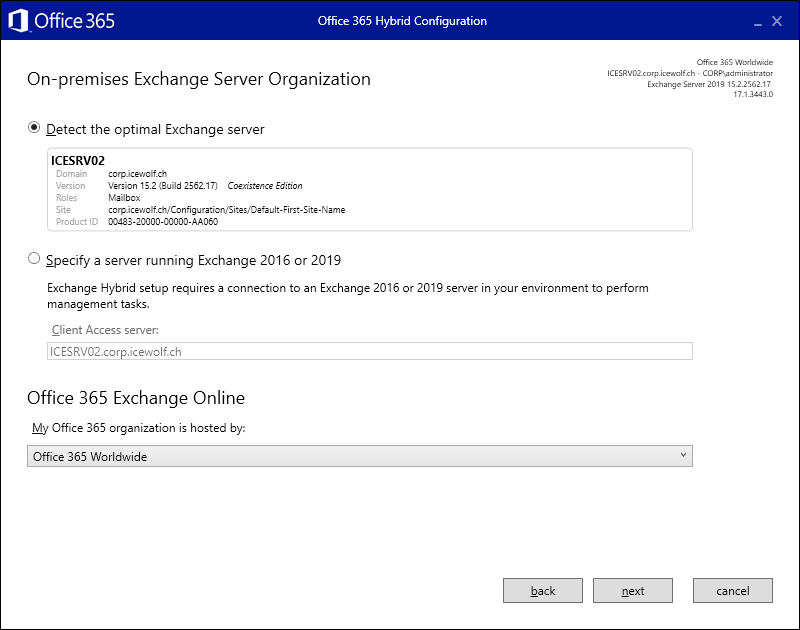800x630 pixels.
Task: Click the Exchange Server 2019 15.2.2562.17 header text
Action: tap(709, 84)
